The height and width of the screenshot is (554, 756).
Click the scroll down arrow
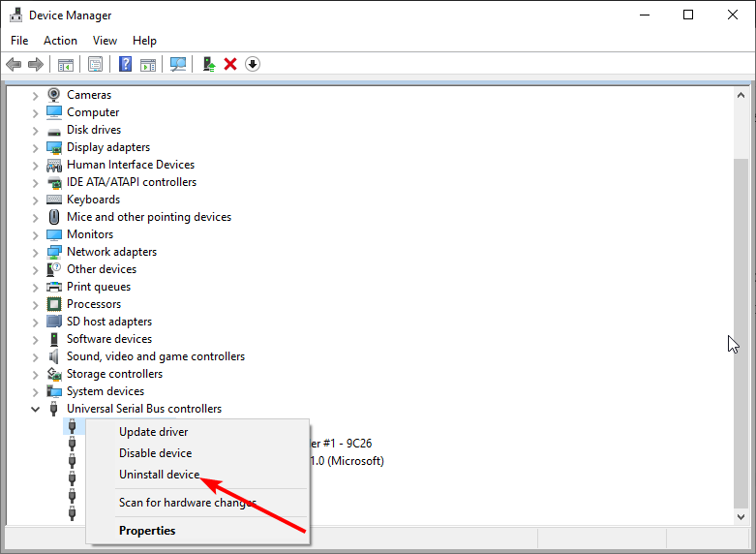point(741,517)
